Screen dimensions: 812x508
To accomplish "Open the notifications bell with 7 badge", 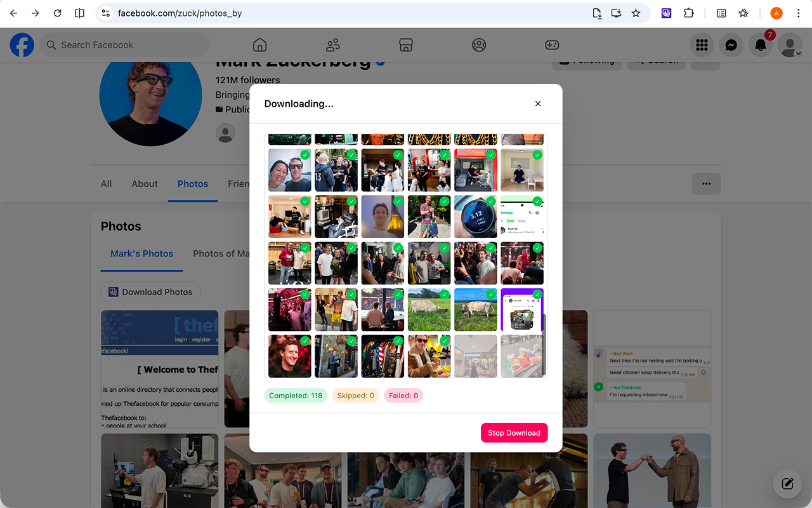I will click(760, 45).
